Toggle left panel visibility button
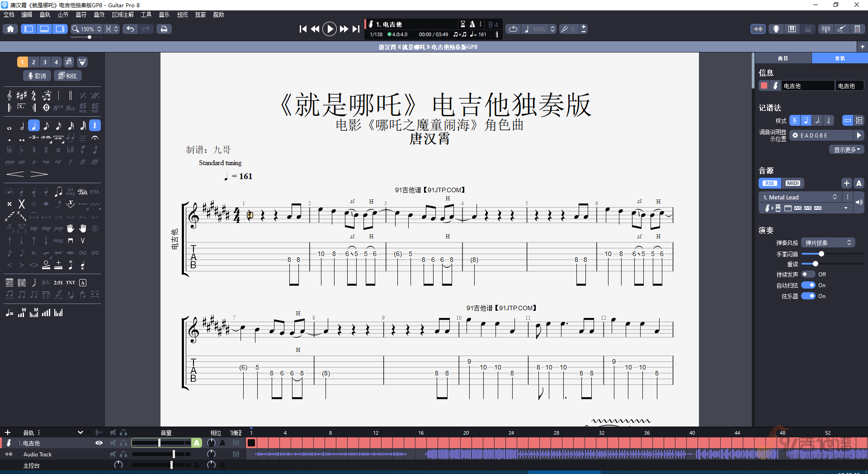Viewport: 868px width, 474px height. click(x=28, y=29)
